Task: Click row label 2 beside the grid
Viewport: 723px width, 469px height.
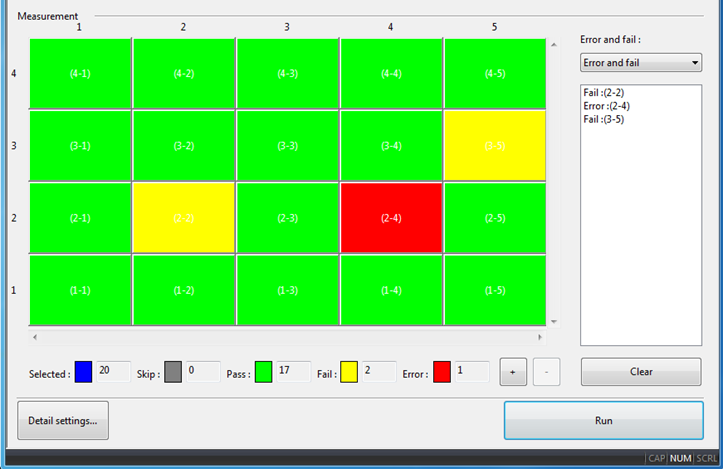Action: [x=14, y=218]
